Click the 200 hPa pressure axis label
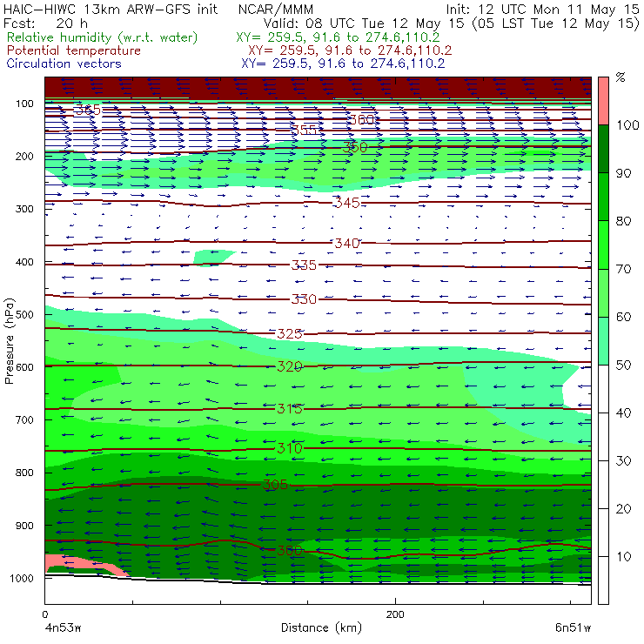644x644 pixels. 24,157
